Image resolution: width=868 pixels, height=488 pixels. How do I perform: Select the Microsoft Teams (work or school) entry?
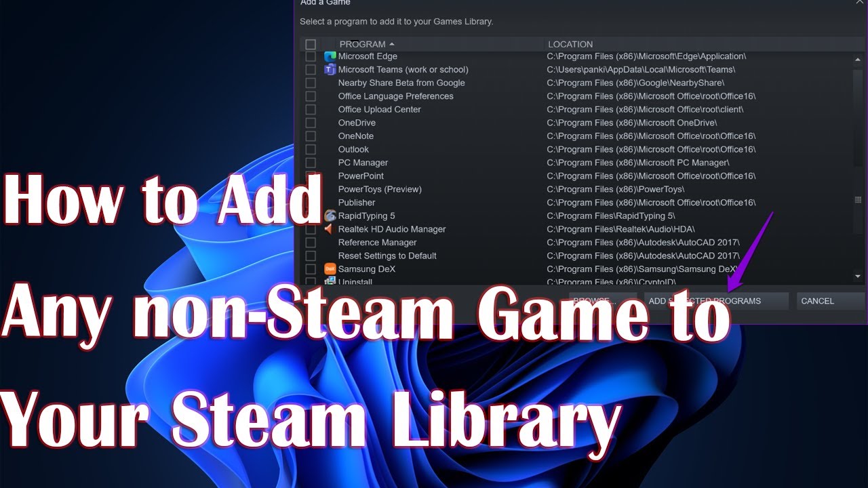[x=403, y=70]
